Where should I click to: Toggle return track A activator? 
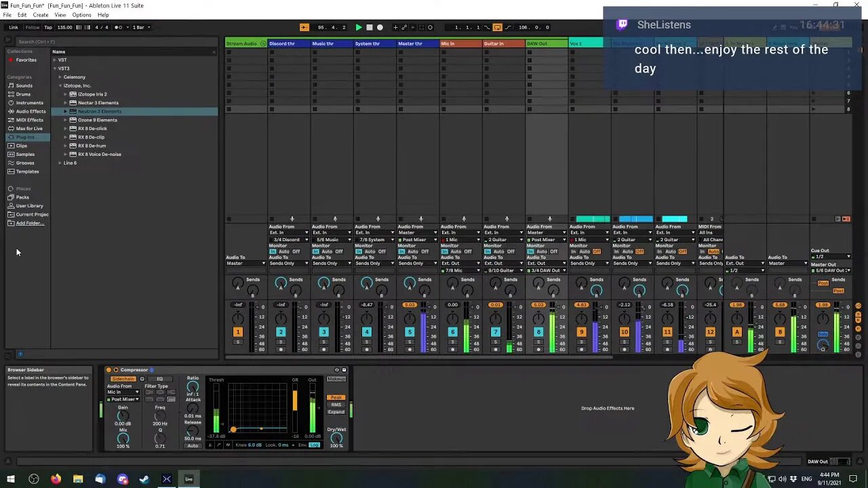[x=737, y=332]
